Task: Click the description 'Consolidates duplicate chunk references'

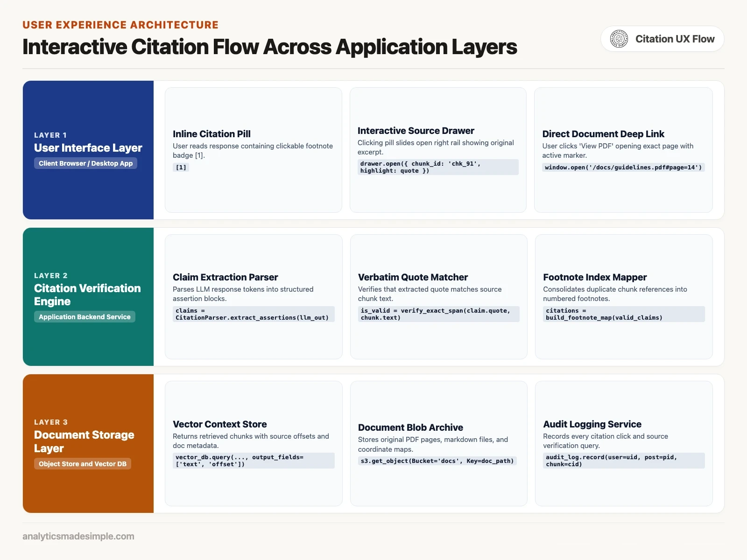Action: (x=615, y=294)
